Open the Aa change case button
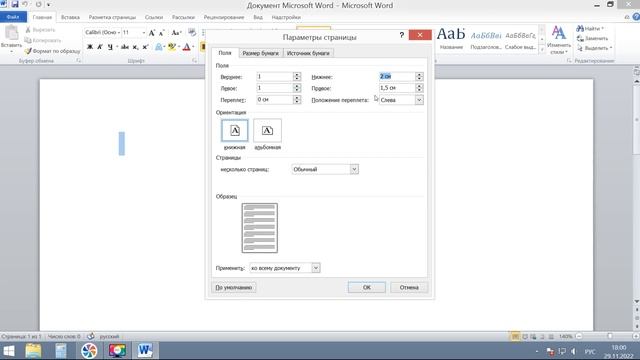Viewport: 640px width, 360px height. [176, 33]
